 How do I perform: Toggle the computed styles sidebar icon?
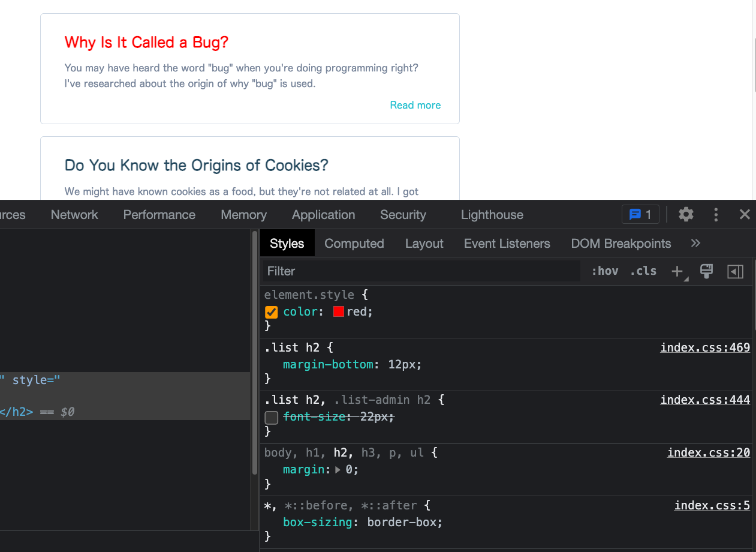coord(735,271)
